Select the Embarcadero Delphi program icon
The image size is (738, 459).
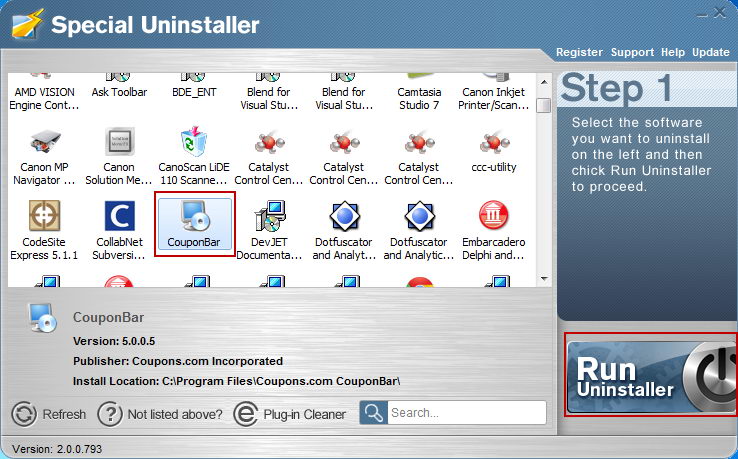click(x=493, y=216)
